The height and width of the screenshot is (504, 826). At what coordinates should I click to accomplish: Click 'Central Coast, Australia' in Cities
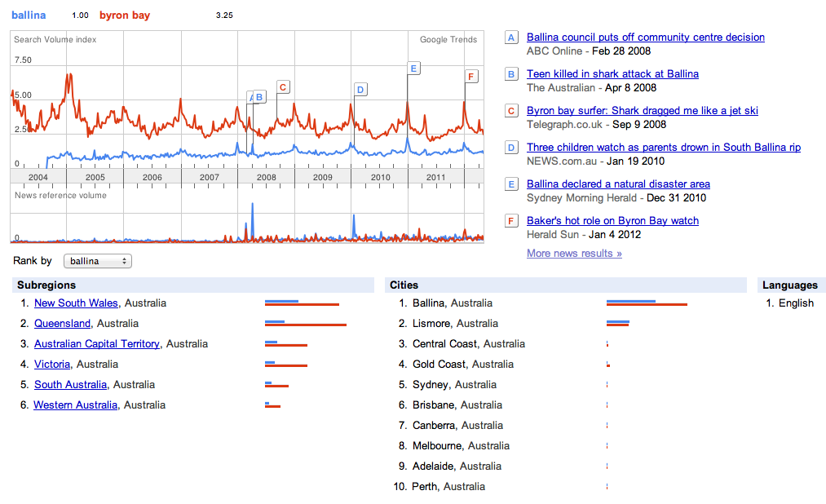[x=469, y=344]
